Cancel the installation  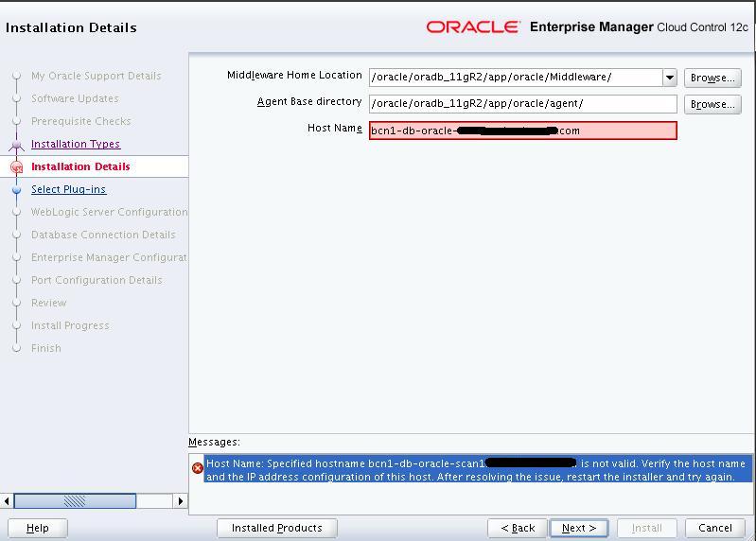click(x=715, y=529)
